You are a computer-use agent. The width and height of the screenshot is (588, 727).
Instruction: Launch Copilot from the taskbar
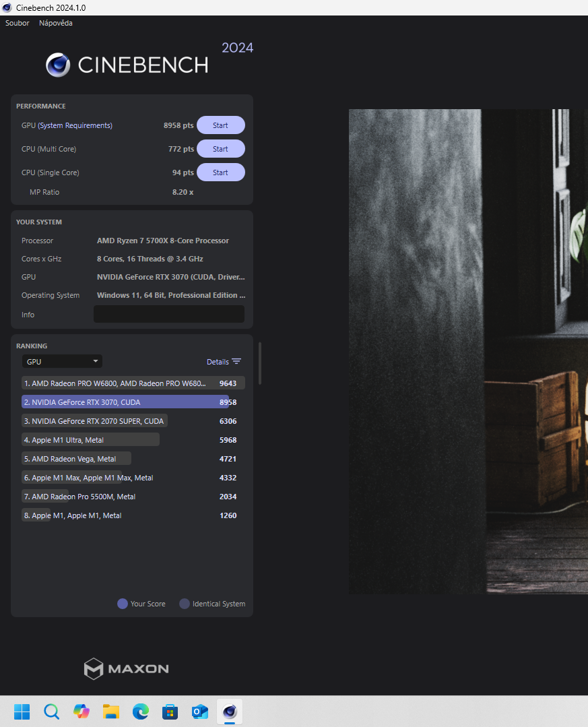(x=81, y=712)
